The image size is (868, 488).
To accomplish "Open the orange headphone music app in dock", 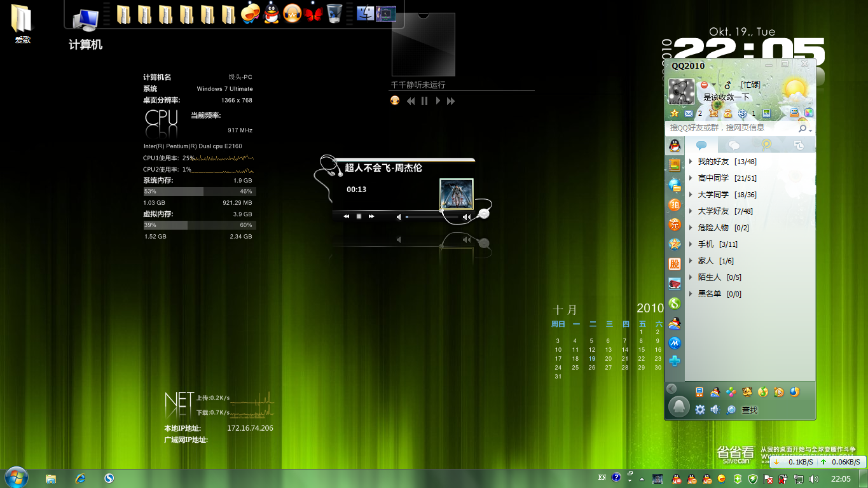I will pos(292,13).
